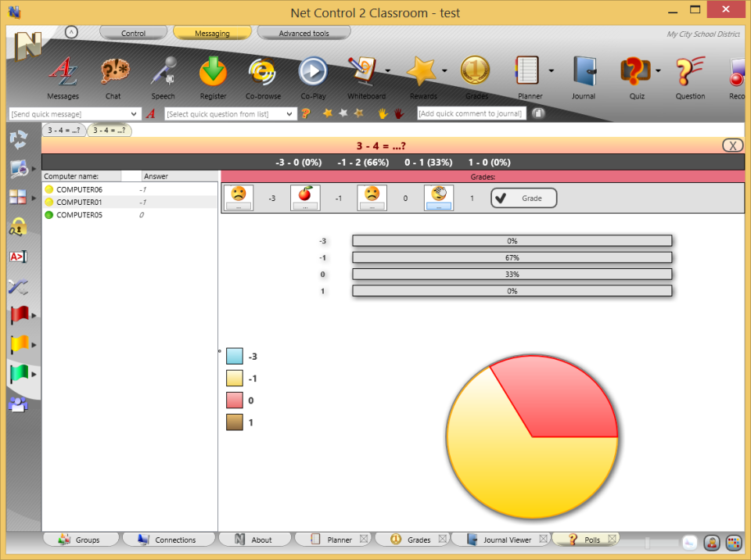Select the red flag sidebar icon
This screenshot has height=560, width=751.
tap(20, 314)
